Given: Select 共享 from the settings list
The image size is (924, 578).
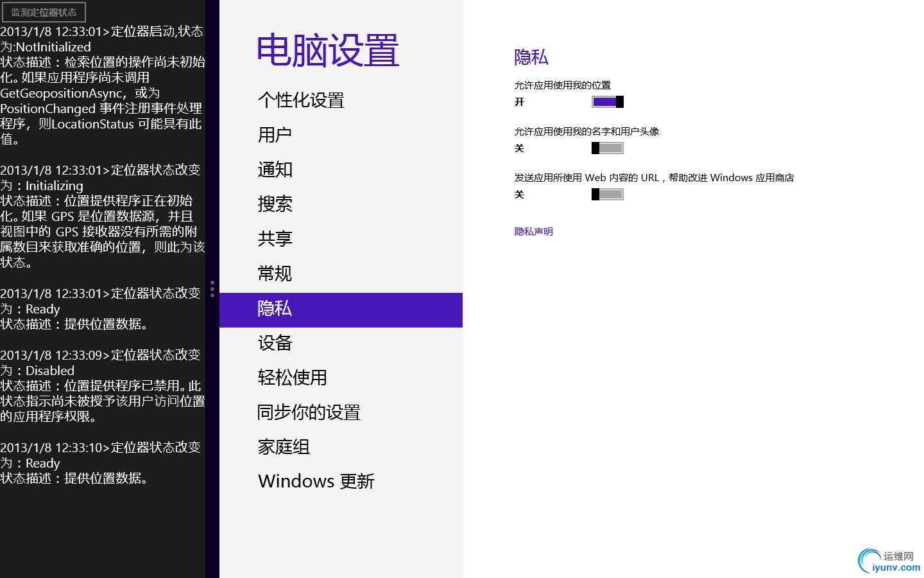Looking at the screenshot, I should pos(275,238).
